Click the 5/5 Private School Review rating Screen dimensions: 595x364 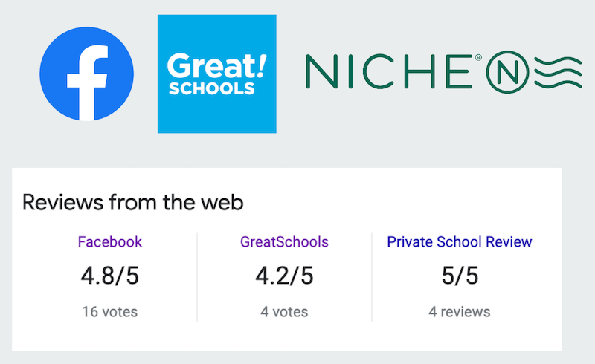coord(460,276)
